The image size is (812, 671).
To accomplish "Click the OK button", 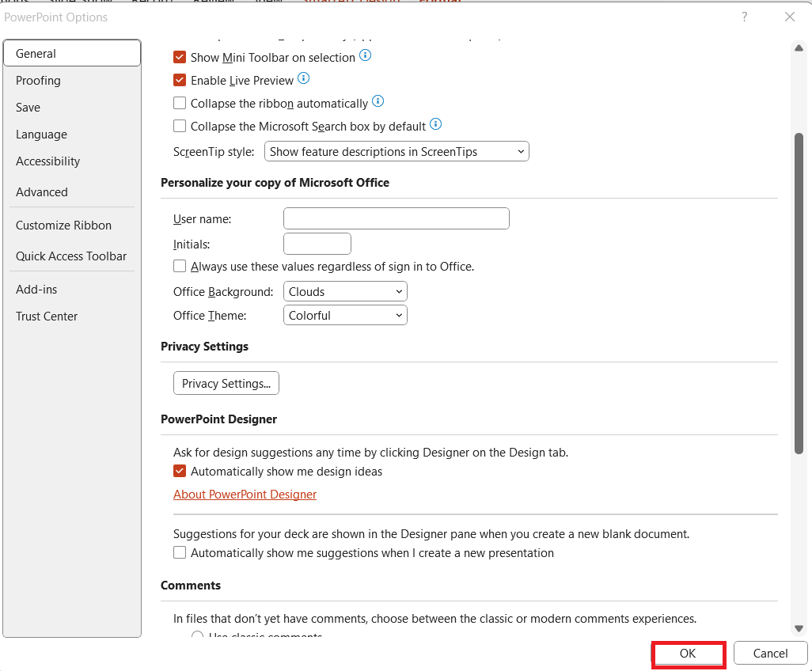I will point(688,654).
